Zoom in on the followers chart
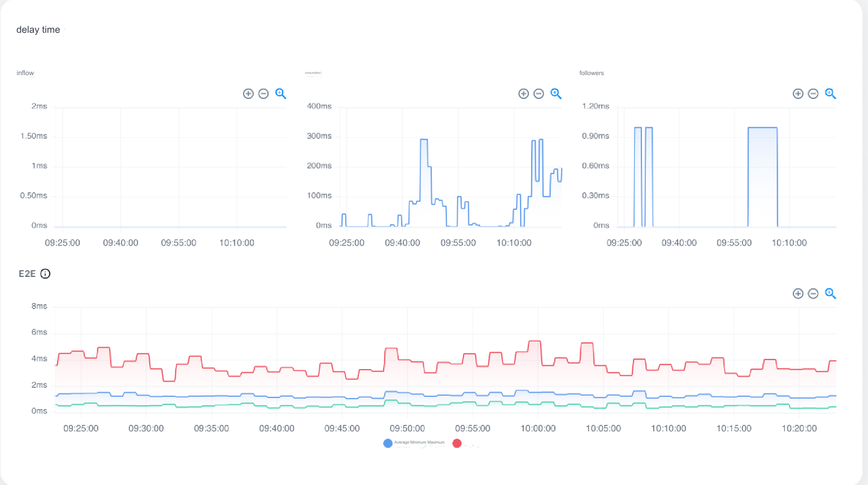This screenshot has height=485, width=868. point(798,93)
